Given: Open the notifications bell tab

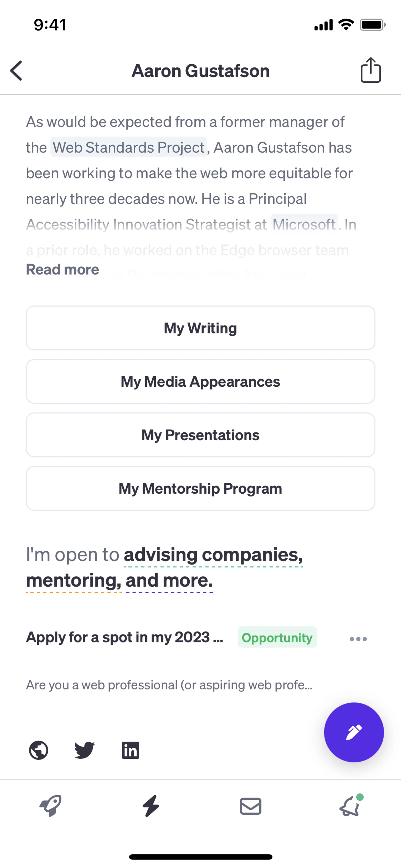Looking at the screenshot, I should [350, 806].
